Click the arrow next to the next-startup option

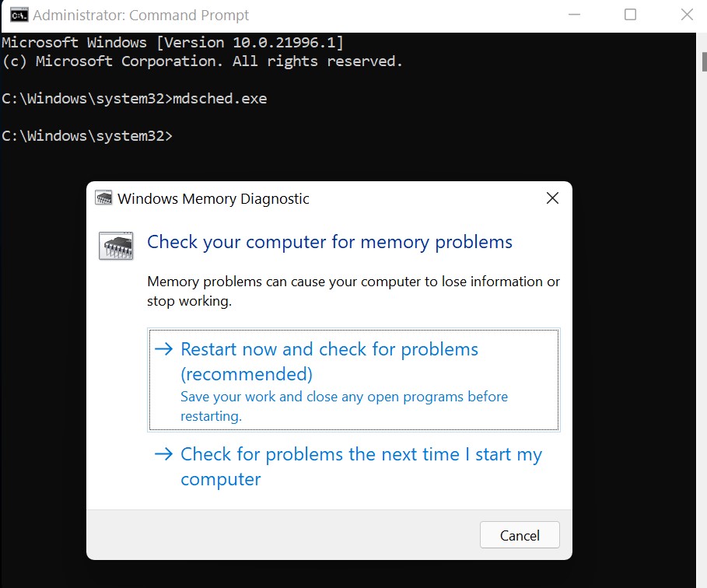click(163, 454)
